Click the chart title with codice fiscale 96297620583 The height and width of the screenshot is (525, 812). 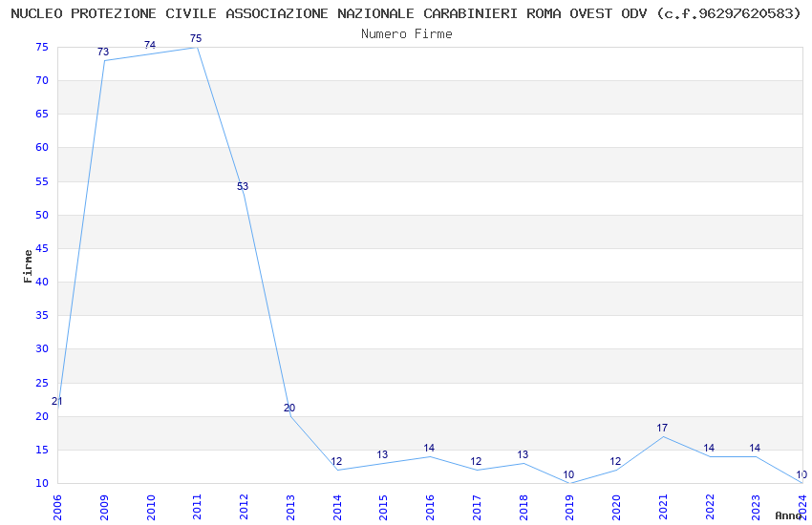[406, 13]
